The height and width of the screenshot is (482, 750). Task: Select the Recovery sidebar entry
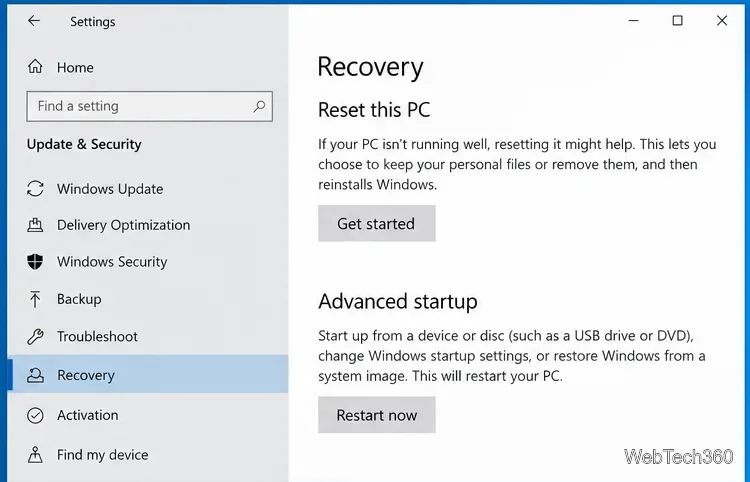tap(148, 374)
